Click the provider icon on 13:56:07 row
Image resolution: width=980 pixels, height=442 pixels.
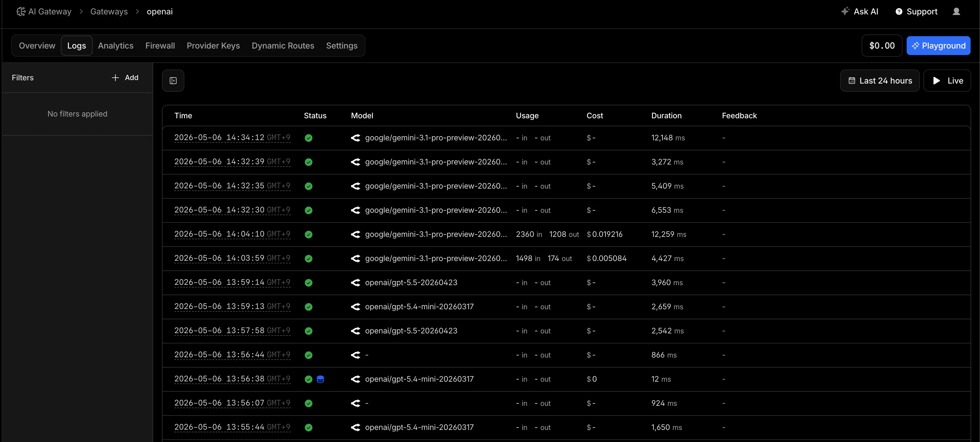[355, 403]
